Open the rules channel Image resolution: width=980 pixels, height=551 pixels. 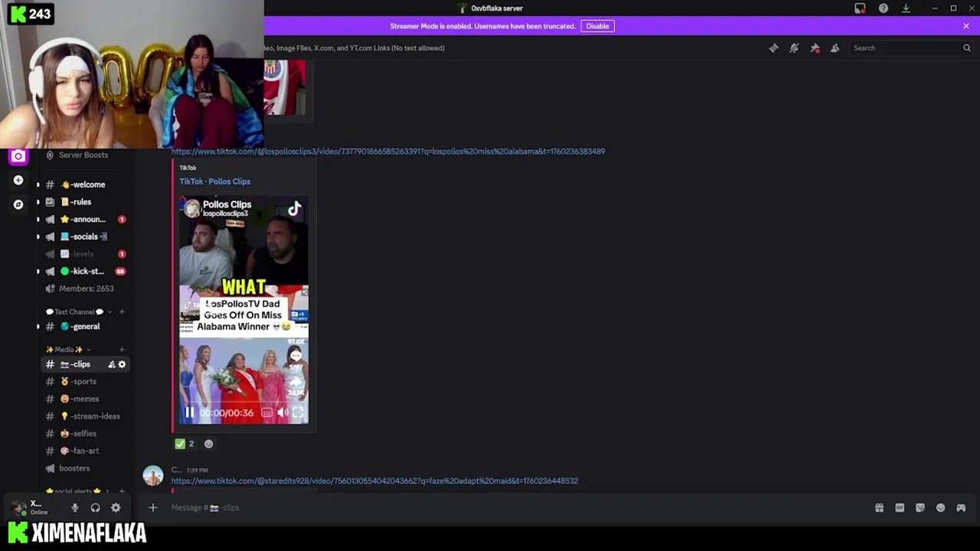(83, 202)
